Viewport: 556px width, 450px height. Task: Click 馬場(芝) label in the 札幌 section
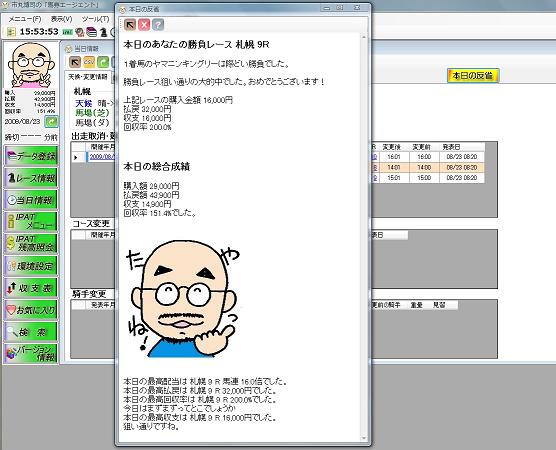(x=92, y=113)
